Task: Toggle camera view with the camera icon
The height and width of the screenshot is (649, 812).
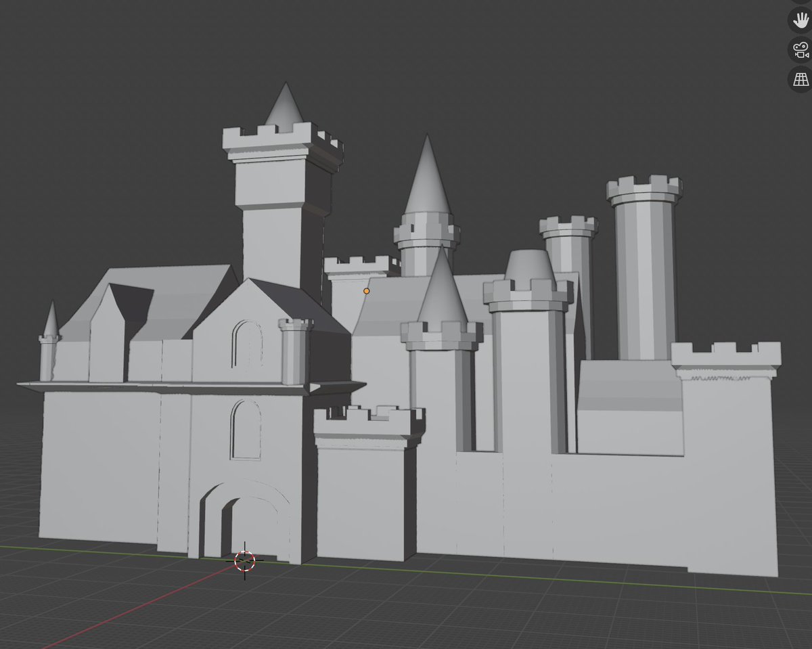Action: pyautogui.click(x=801, y=49)
